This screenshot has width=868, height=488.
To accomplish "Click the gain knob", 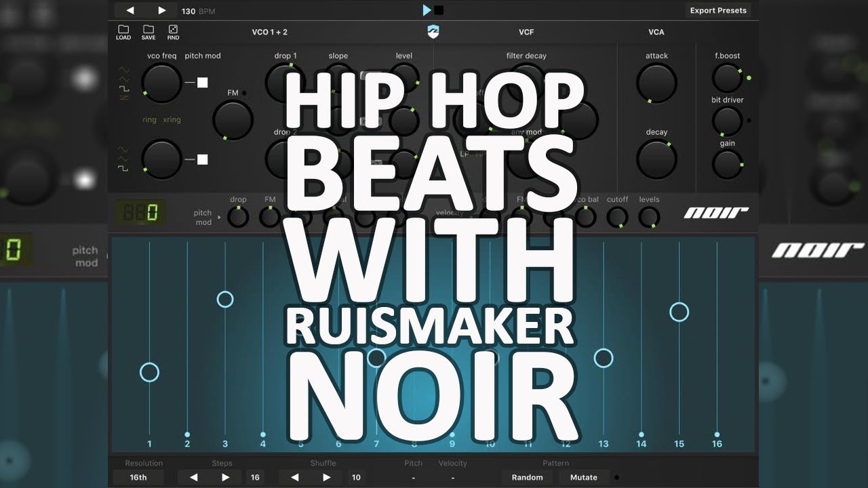I will pos(727,164).
